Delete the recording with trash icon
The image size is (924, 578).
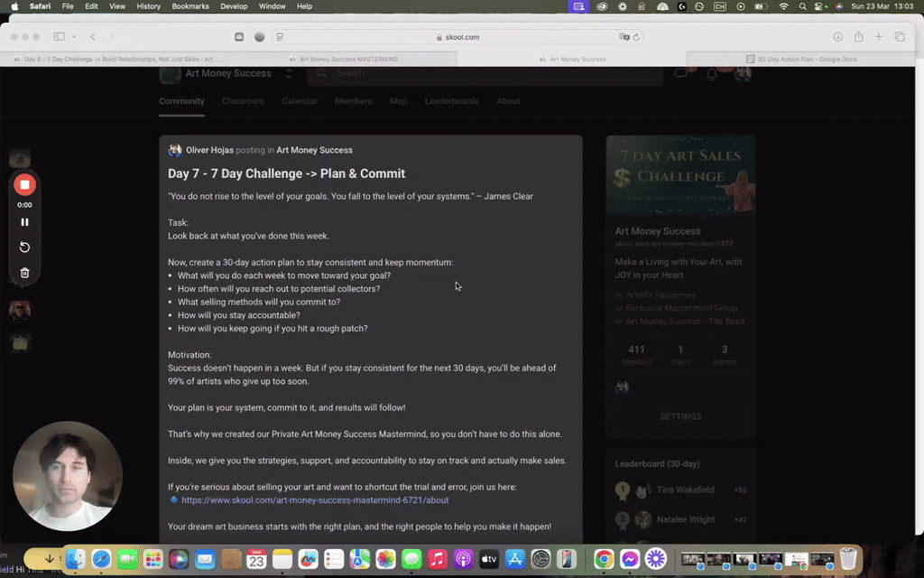pyautogui.click(x=24, y=273)
